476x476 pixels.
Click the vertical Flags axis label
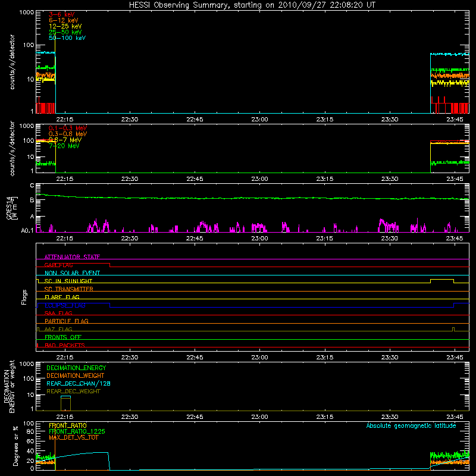[x=24, y=297]
